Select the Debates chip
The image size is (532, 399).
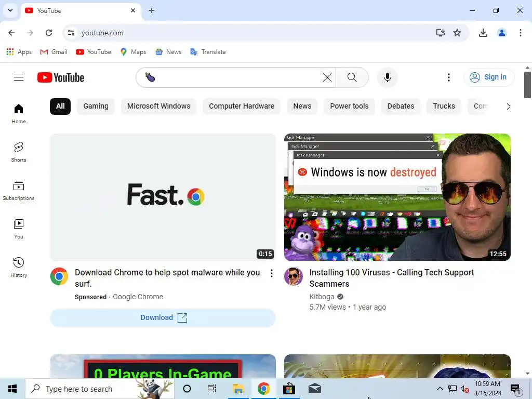click(401, 106)
